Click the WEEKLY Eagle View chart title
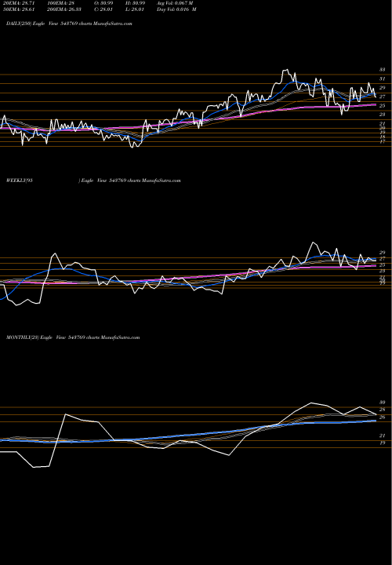Image resolution: width=392 pixels, height=565 pixels. coord(93,180)
